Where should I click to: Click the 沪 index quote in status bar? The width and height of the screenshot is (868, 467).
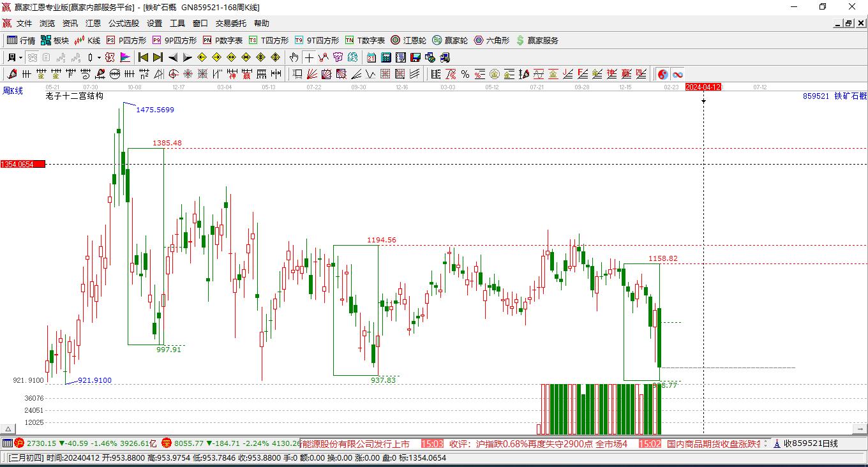click(x=86, y=443)
